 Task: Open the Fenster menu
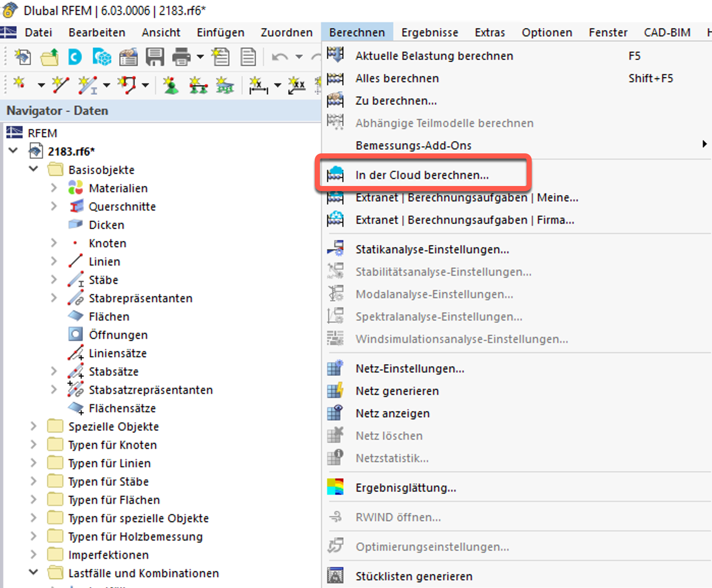(608, 32)
